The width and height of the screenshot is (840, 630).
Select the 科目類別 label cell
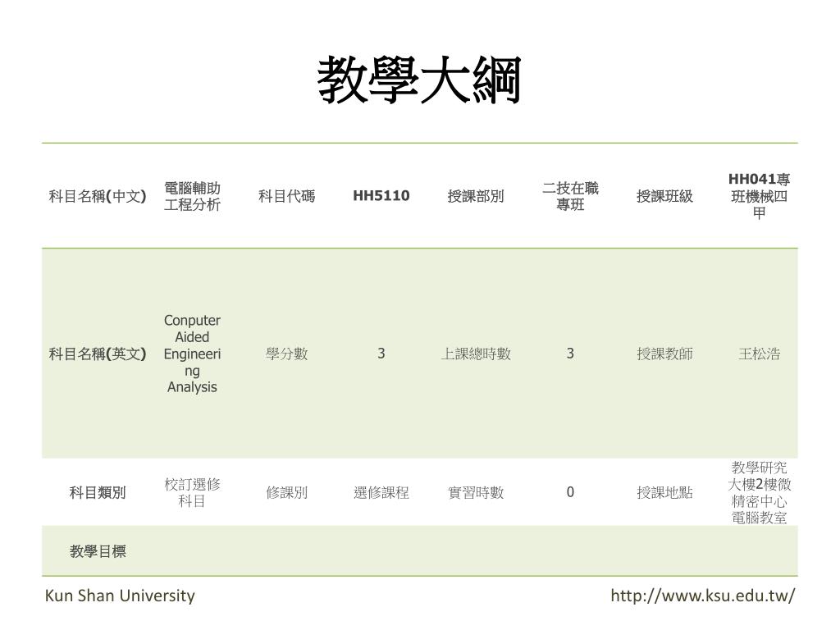point(98,492)
